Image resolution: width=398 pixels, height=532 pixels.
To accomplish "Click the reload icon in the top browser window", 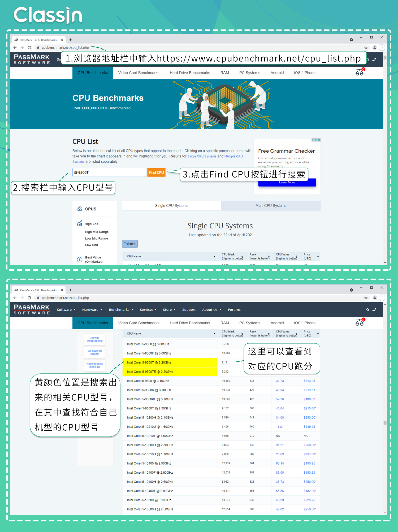I will (29, 48).
